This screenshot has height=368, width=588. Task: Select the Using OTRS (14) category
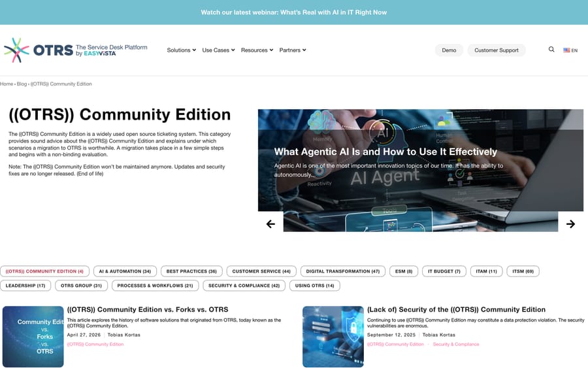(x=315, y=286)
